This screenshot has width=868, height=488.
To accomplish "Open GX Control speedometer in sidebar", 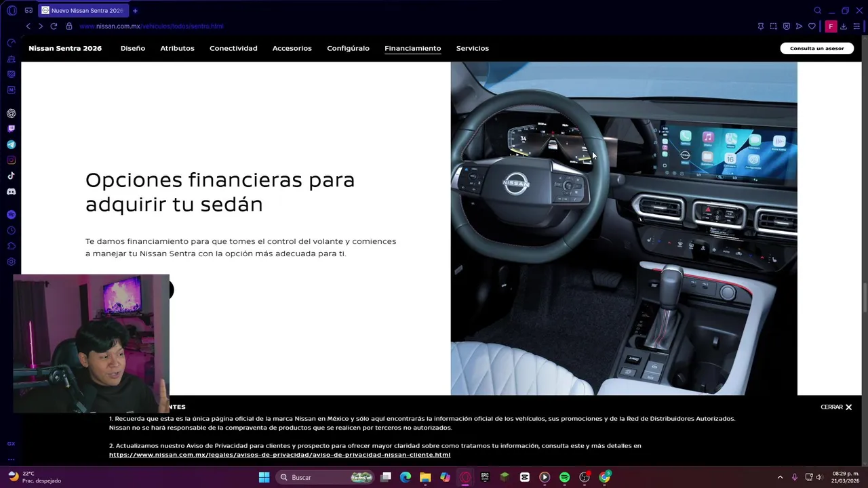I will [12, 43].
